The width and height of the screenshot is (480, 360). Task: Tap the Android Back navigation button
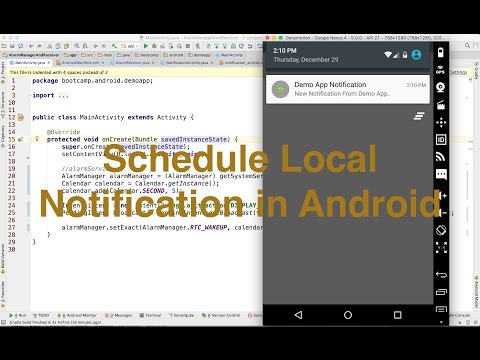tap(298, 315)
